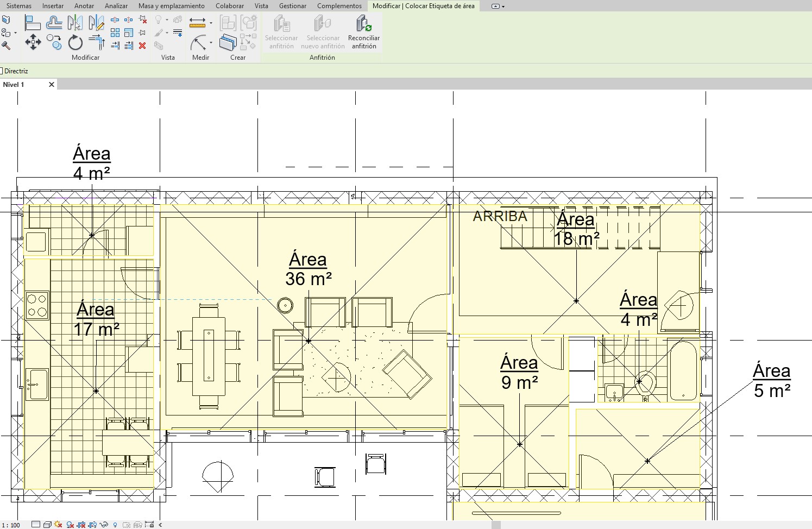Open the Measure tool dropdown arrow
Image resolution: width=812 pixels, height=529 pixels.
(x=211, y=23)
